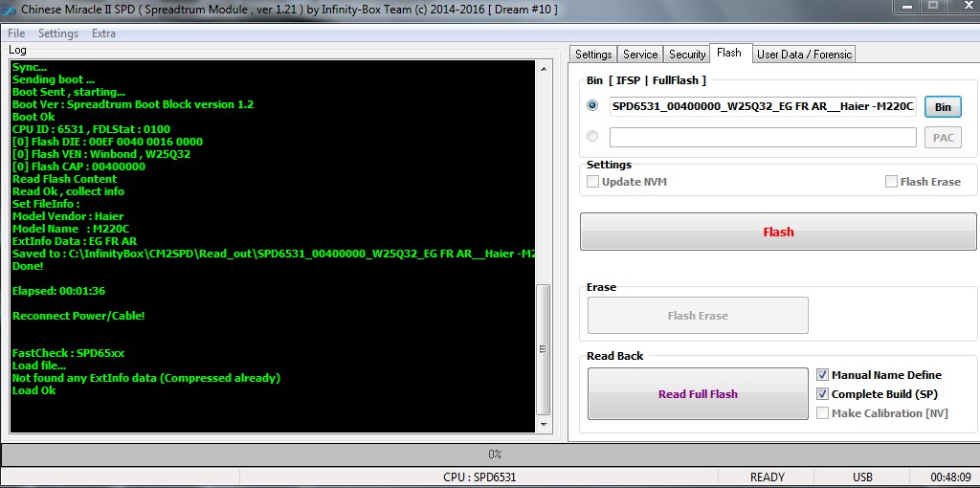
Task: Select the Bin file radio button
Action: pos(592,106)
